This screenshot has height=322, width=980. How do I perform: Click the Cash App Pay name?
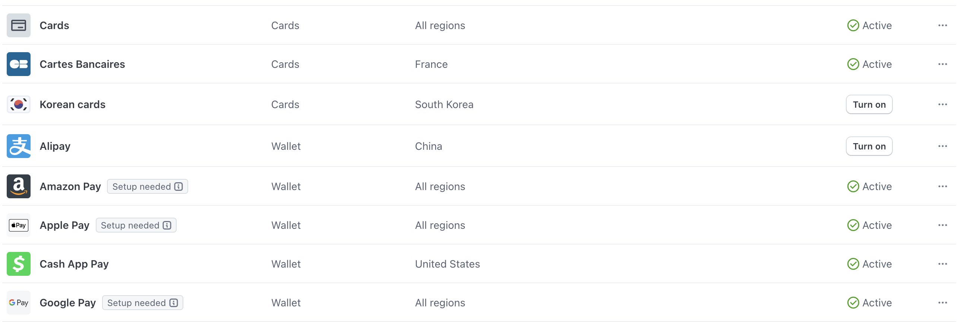click(x=74, y=264)
